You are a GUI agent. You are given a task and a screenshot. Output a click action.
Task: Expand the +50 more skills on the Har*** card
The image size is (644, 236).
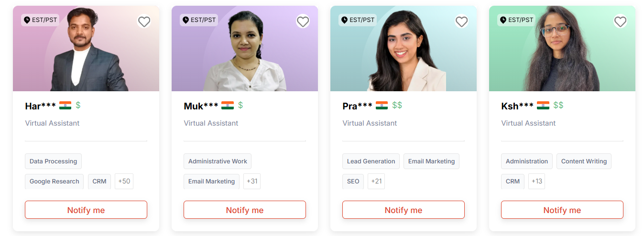124,182
